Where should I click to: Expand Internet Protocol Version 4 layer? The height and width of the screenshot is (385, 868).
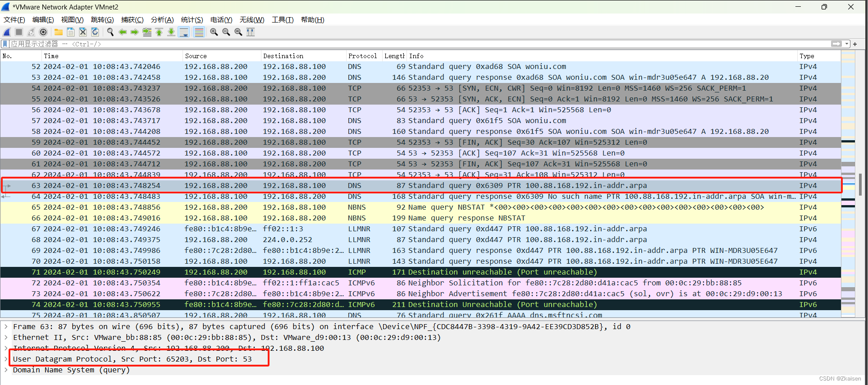coord(6,348)
